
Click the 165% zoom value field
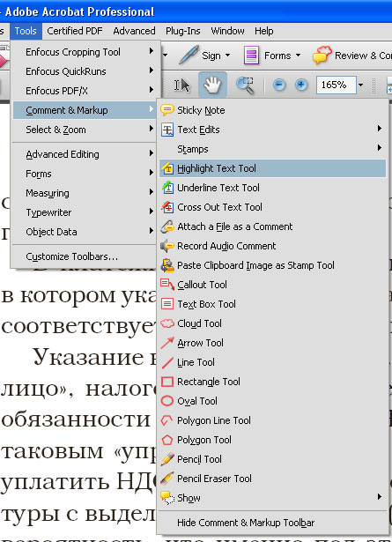[336, 85]
